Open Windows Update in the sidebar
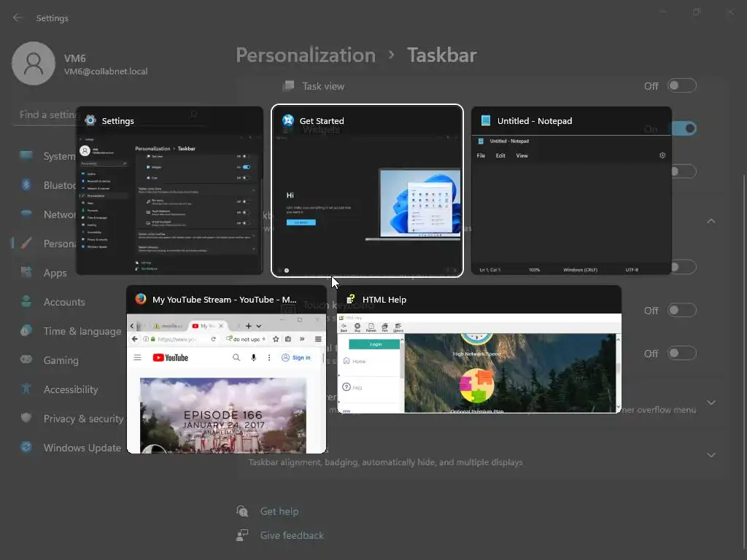The height and width of the screenshot is (560, 747). (69, 447)
